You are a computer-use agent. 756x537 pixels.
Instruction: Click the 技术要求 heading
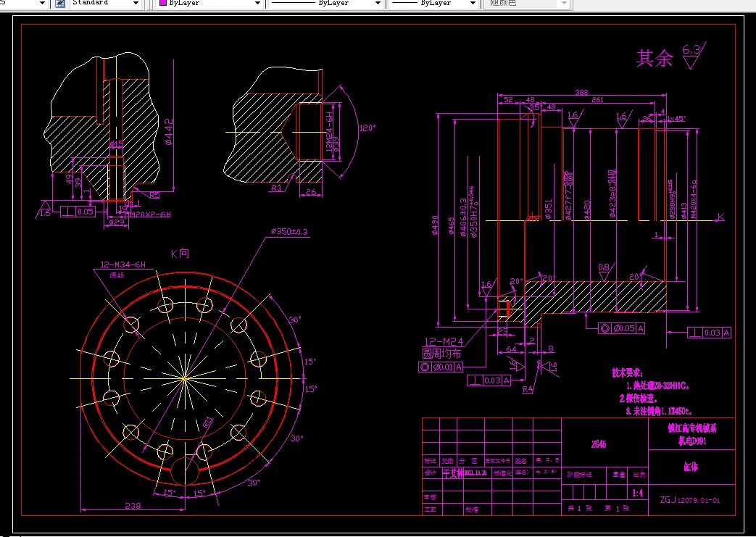tap(627, 372)
